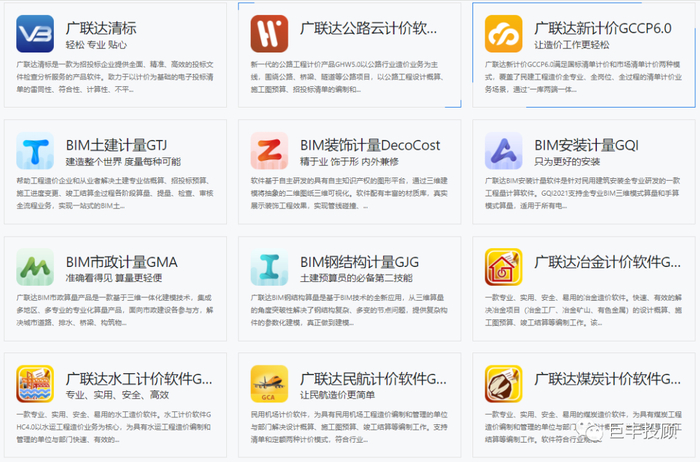Click the BIM钢结构计量GJG description paragraph

tap(349, 310)
